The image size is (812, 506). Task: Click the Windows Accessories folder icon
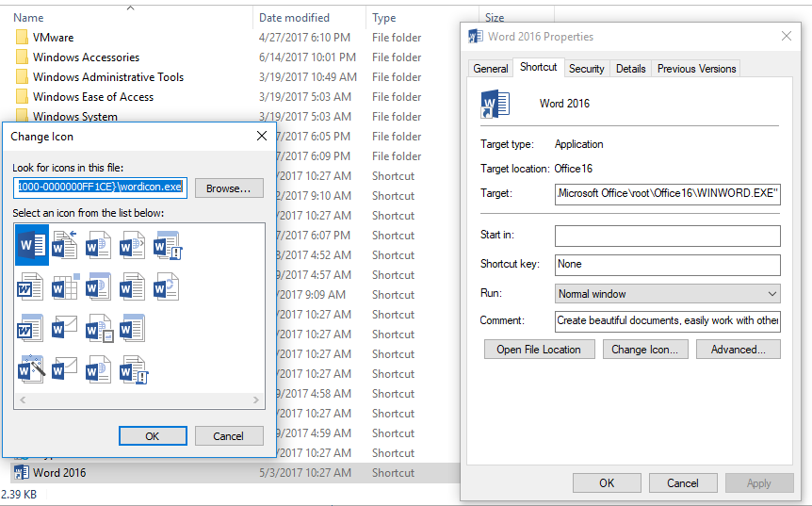22,57
